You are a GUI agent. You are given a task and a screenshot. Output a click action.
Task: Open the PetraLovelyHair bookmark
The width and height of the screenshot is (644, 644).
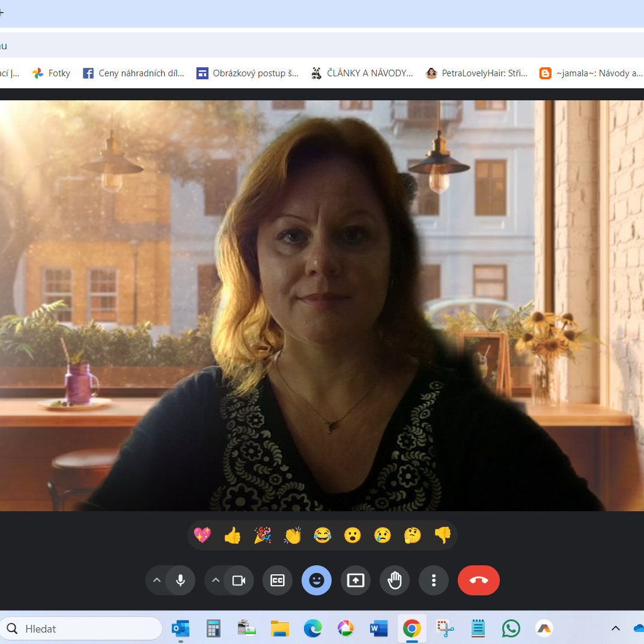click(476, 73)
